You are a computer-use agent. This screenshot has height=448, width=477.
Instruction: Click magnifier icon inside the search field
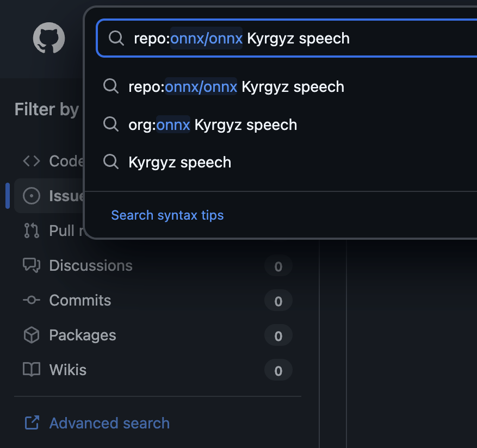click(116, 38)
